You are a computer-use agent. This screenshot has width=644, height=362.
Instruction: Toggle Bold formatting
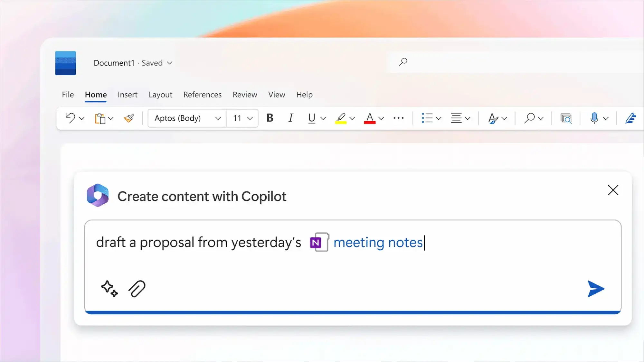270,118
